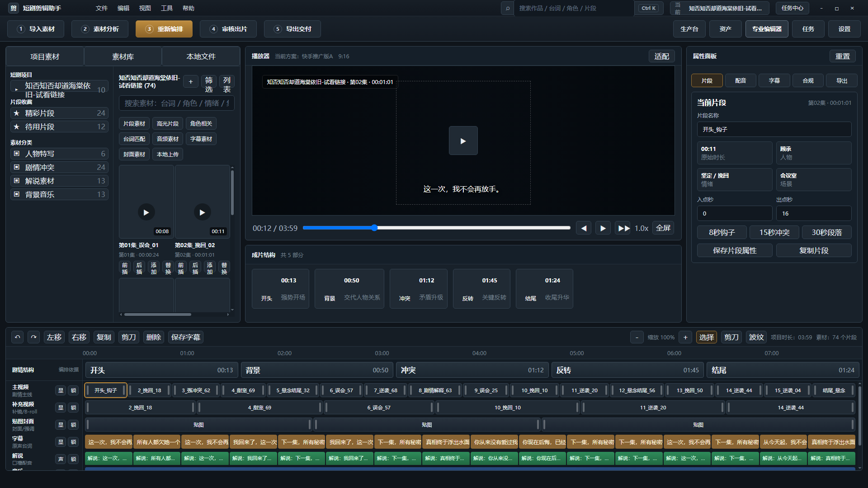Click the undo arrow in timeline toolbar
The width and height of the screenshot is (868, 488).
point(18,337)
